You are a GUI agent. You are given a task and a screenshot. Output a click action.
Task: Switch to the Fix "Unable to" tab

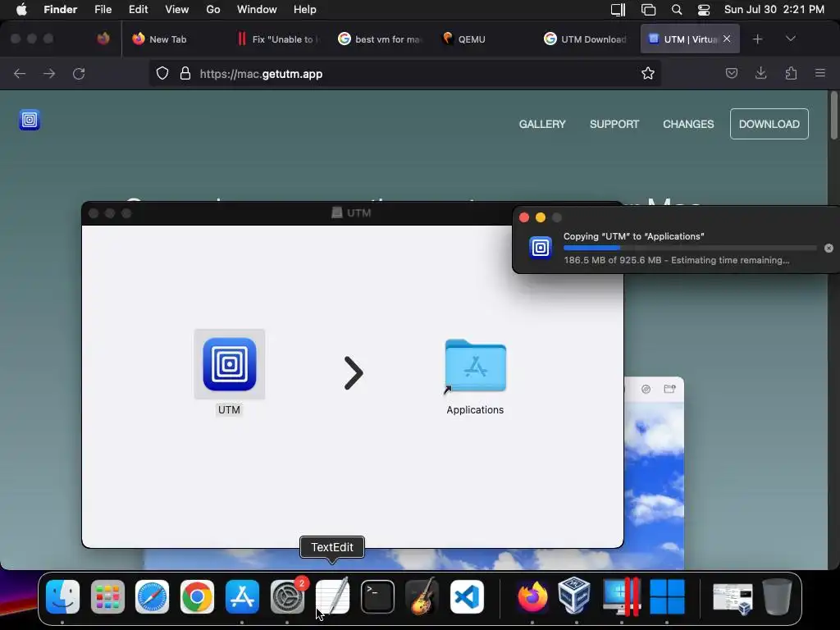pos(277,39)
